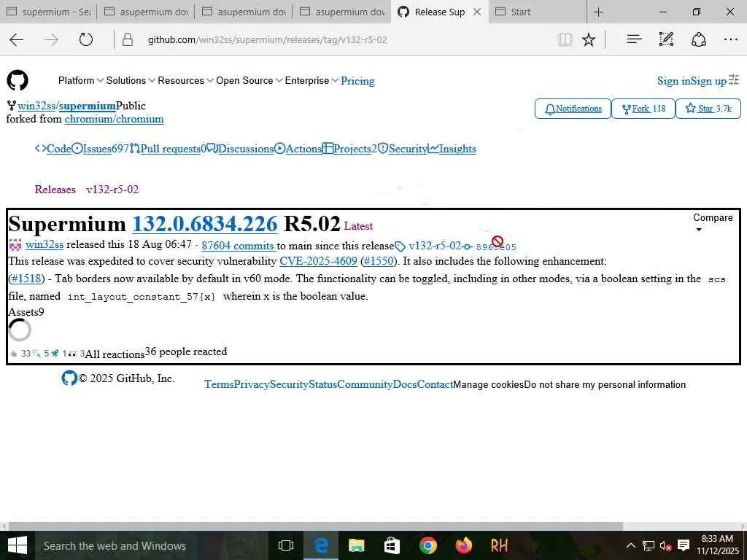Image resolution: width=747 pixels, height=560 pixels.
Task: Expand the Solutions menu
Action: point(131,80)
